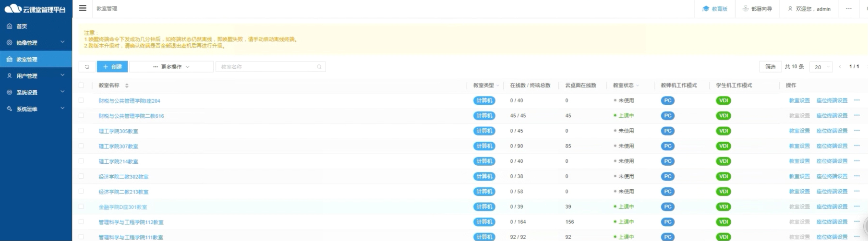Click the 教育版 graduation cap icon

tap(705, 9)
